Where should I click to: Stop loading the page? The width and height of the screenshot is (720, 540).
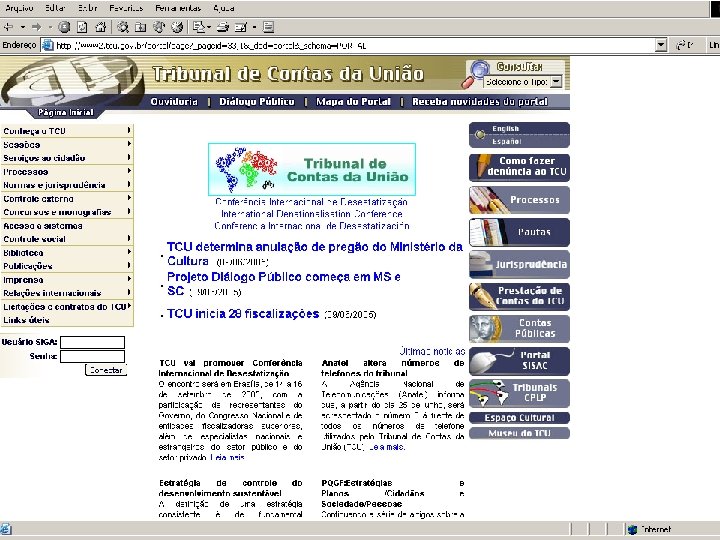pyautogui.click(x=64, y=27)
